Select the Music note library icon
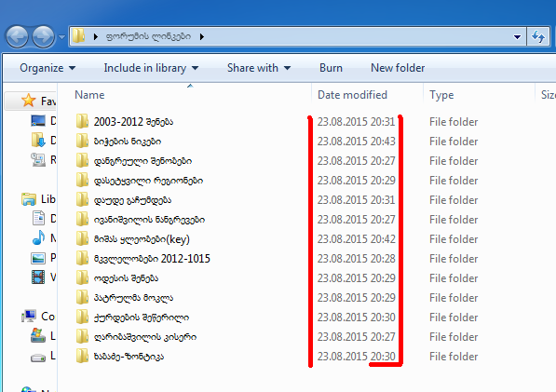The height and width of the screenshot is (392, 556). click(x=38, y=237)
